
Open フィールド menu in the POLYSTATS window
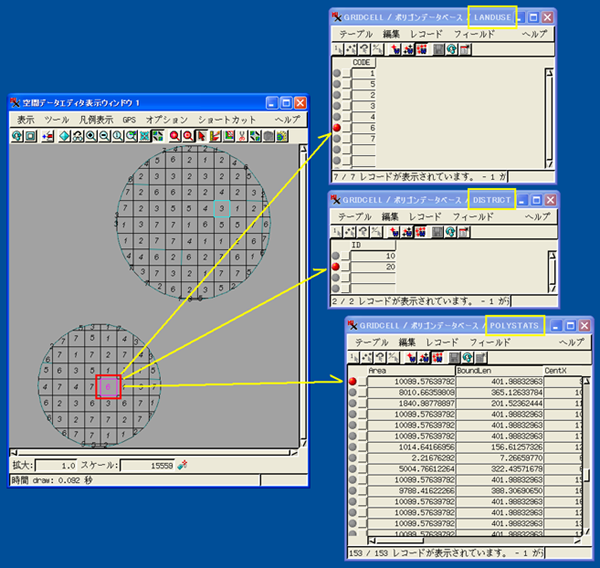(x=490, y=342)
